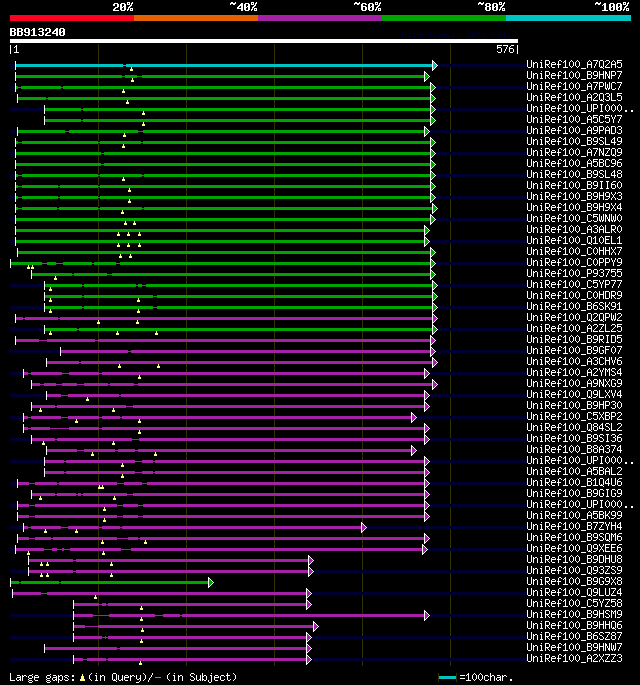Image resolution: width=640 pixels, height=685 pixels.
Task: Select subject label UniRef100_B9H9X3
Action: coord(574,196)
